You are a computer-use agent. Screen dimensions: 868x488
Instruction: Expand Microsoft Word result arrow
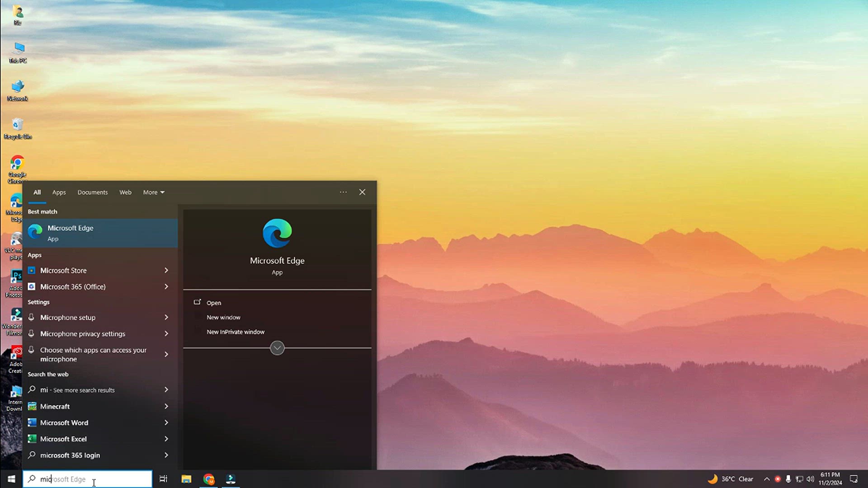click(166, 422)
